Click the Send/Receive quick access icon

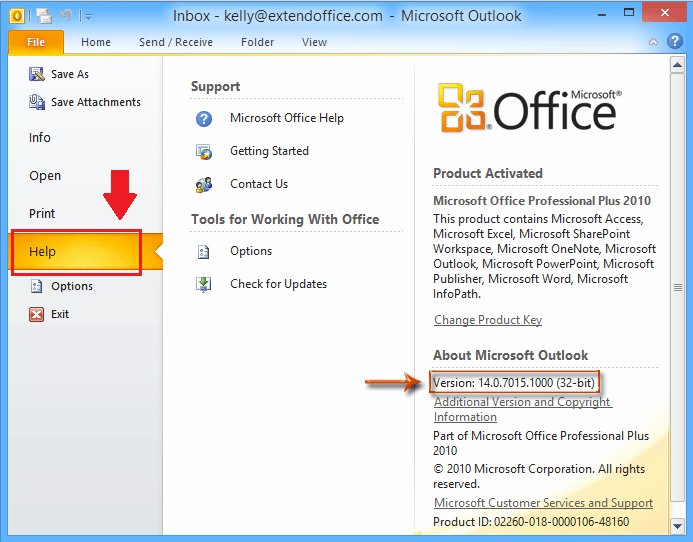coord(44,16)
